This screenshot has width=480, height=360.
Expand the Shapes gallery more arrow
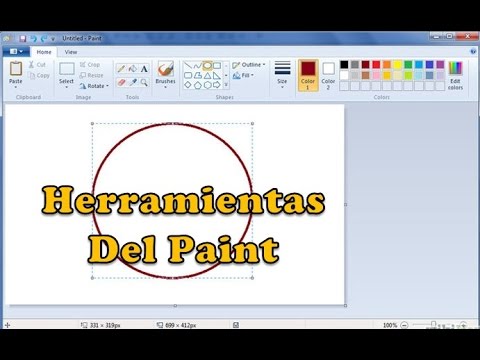(226, 85)
